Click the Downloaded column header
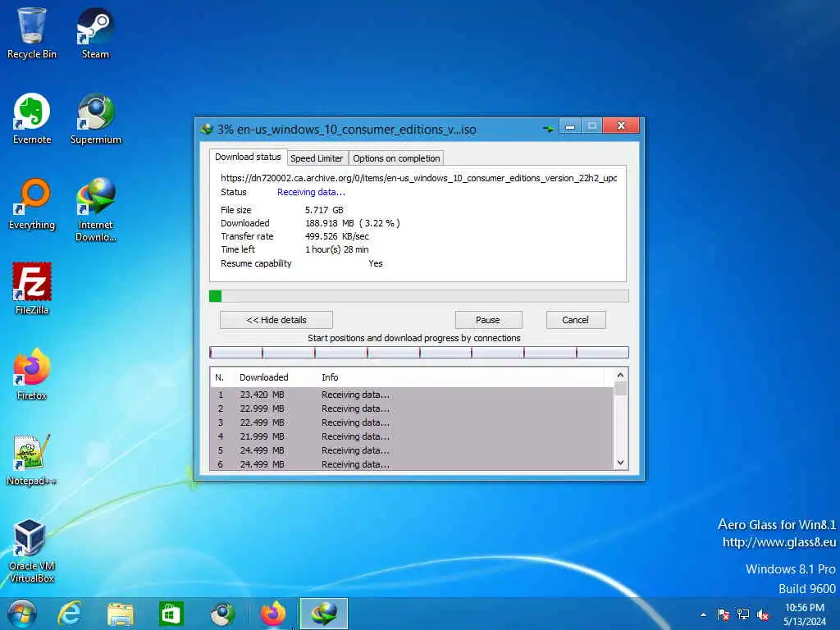This screenshot has width=840, height=630. [263, 377]
